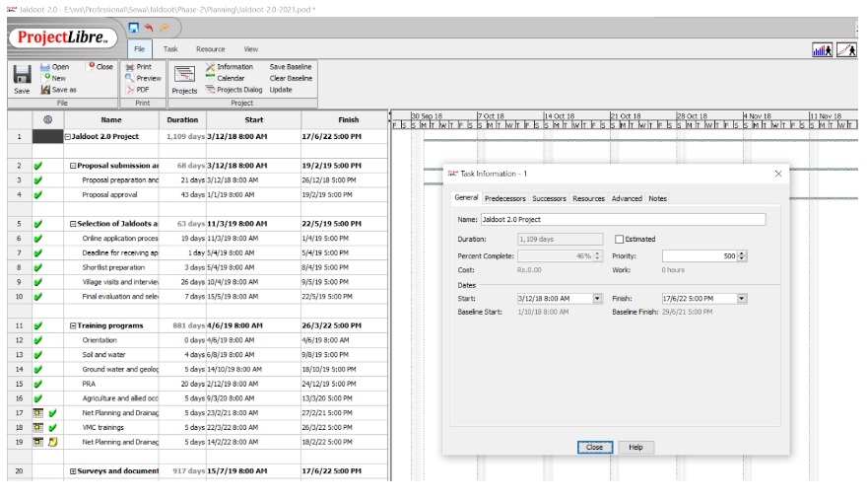This screenshot has width=868, height=500.
Task: Click the Duration field in dialog
Action: click(x=561, y=240)
